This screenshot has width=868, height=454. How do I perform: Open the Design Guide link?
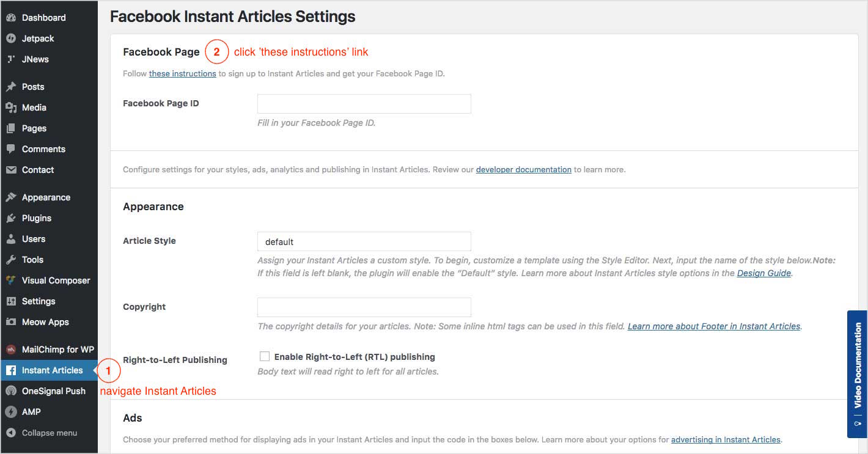[x=763, y=273]
